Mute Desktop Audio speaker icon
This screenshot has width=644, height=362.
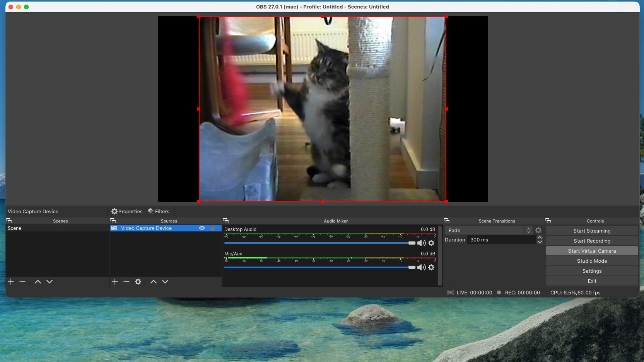click(x=421, y=243)
